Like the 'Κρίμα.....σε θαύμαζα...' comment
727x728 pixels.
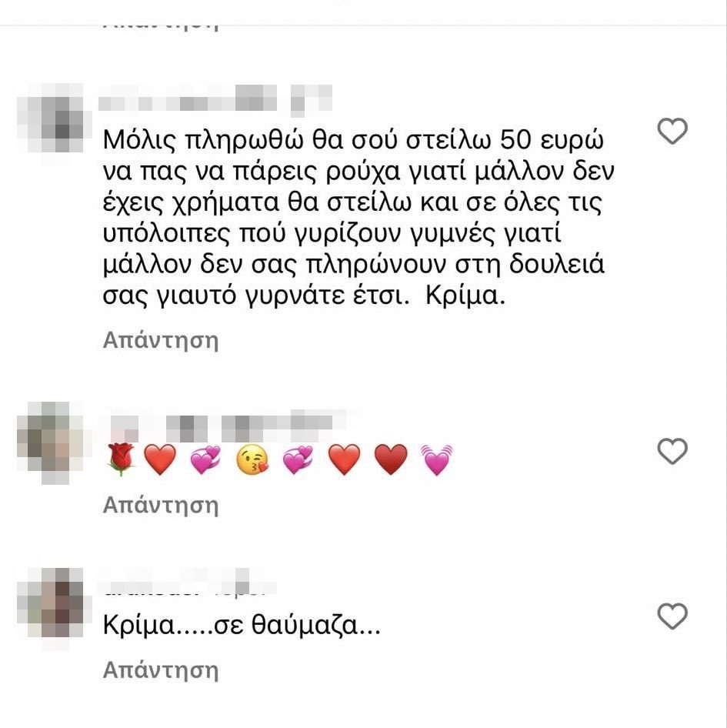pos(672,616)
